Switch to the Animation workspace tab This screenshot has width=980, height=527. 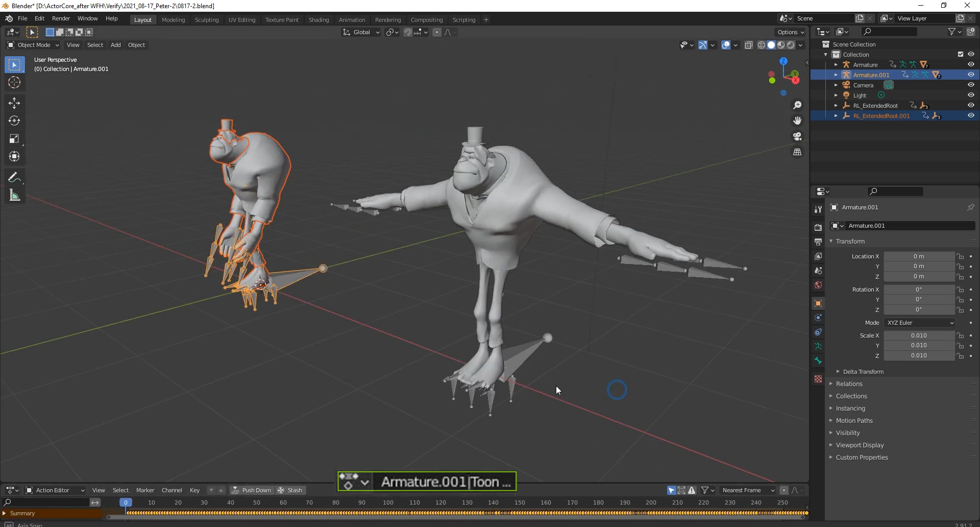coord(352,20)
